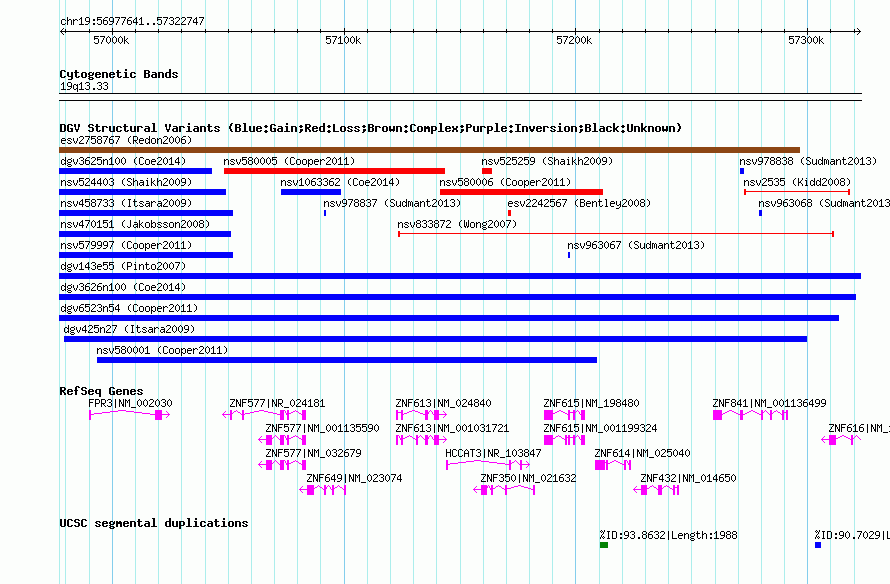Select the red nsv580006 loss bar

point(521,192)
